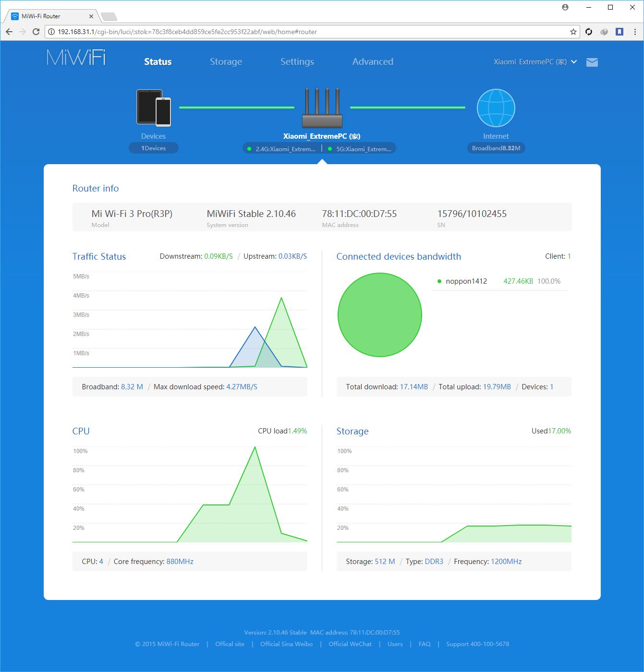The image size is (644, 672).
Task: Open the Chrome three-dot menu
Action: pos(635,32)
